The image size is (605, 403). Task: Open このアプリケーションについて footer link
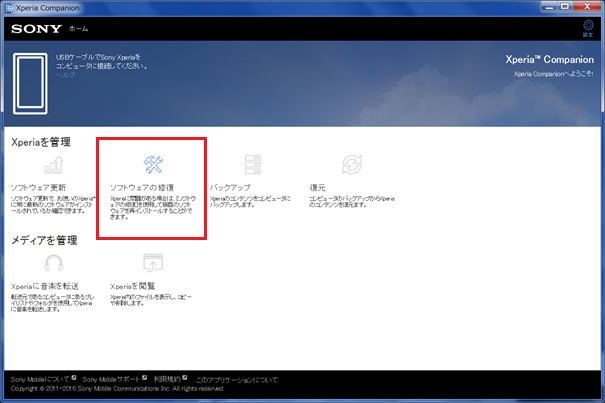pyautogui.click(x=237, y=380)
